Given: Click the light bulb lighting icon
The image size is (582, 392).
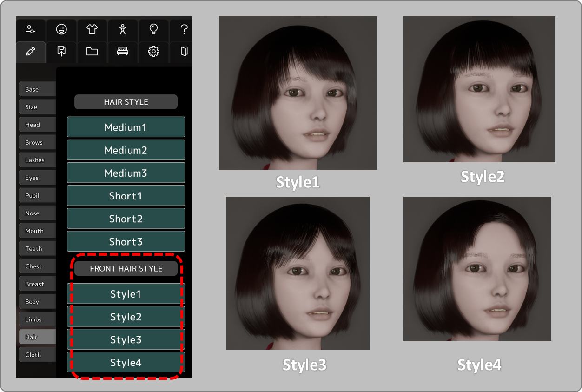Looking at the screenshot, I should point(153,29).
